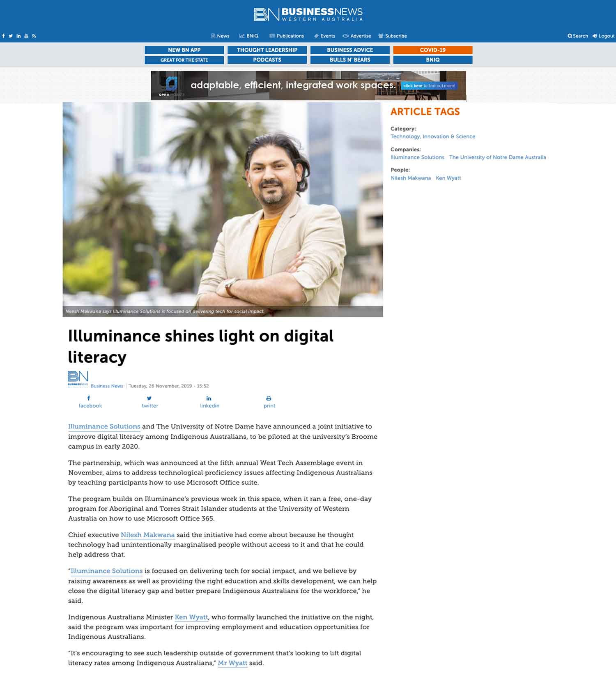
Task: Open the Technology, Innovation & Science category
Action: (x=433, y=136)
